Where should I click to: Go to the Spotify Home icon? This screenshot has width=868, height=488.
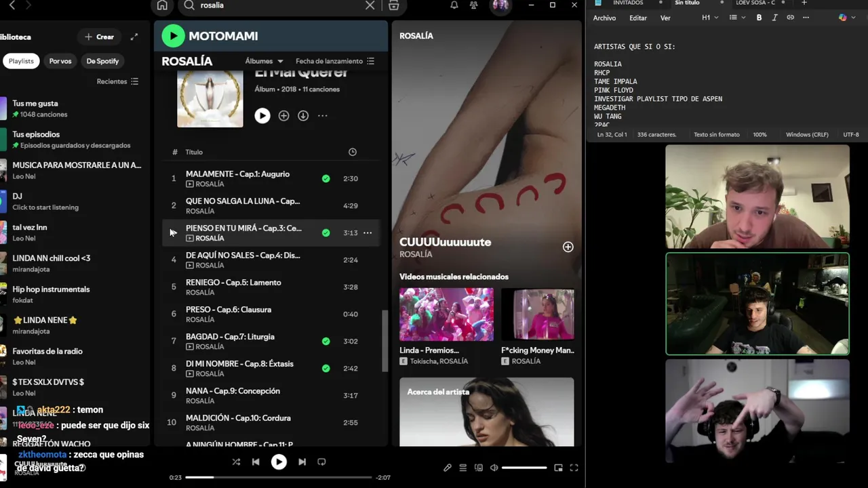tap(162, 5)
